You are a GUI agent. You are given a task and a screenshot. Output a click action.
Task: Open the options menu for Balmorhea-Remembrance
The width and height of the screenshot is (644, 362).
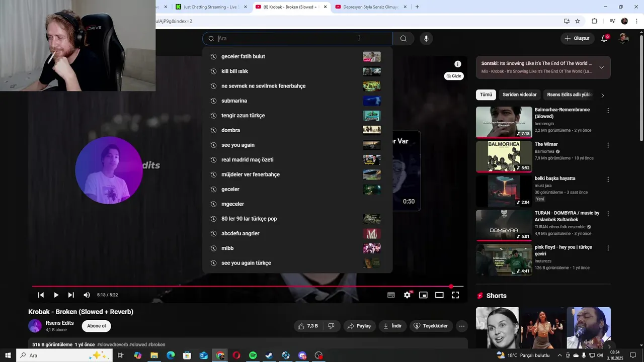(608, 111)
